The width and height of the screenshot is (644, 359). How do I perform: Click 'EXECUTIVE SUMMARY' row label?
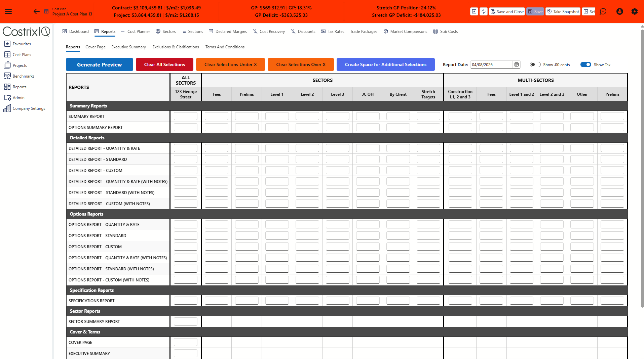click(89, 353)
